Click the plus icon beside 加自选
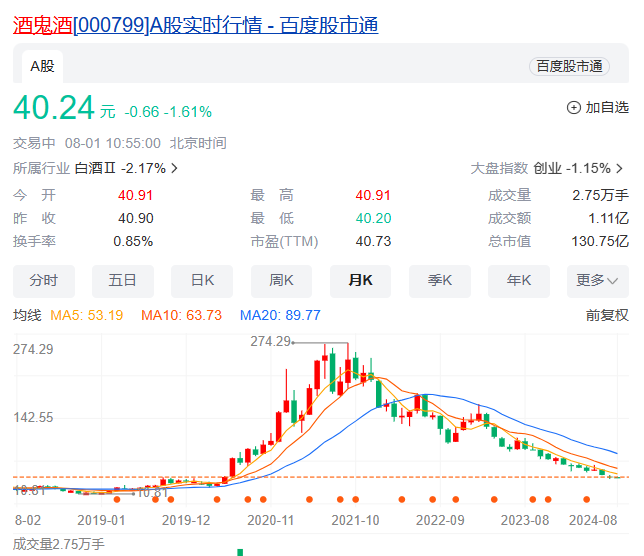This screenshot has width=644, height=556. pos(574,108)
